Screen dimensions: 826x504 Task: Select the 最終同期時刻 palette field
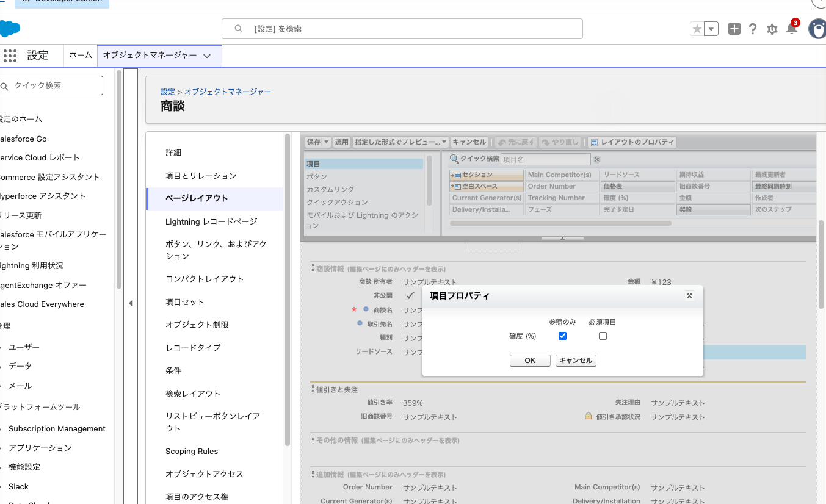point(784,187)
